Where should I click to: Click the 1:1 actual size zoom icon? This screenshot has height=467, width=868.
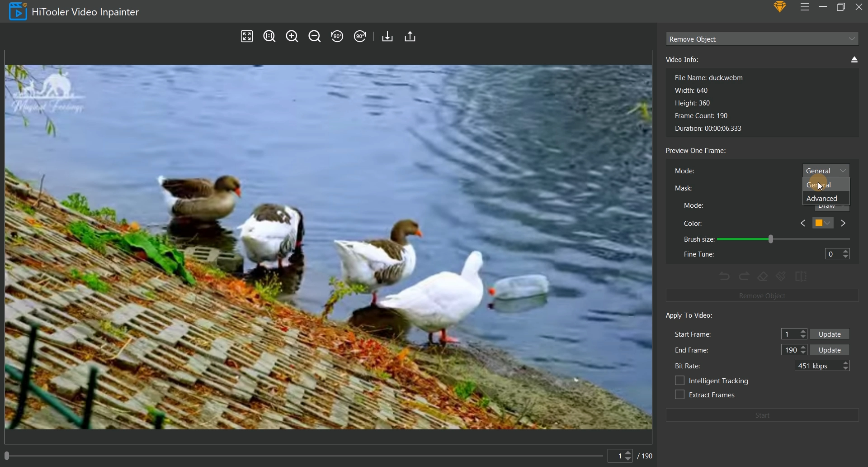click(269, 36)
